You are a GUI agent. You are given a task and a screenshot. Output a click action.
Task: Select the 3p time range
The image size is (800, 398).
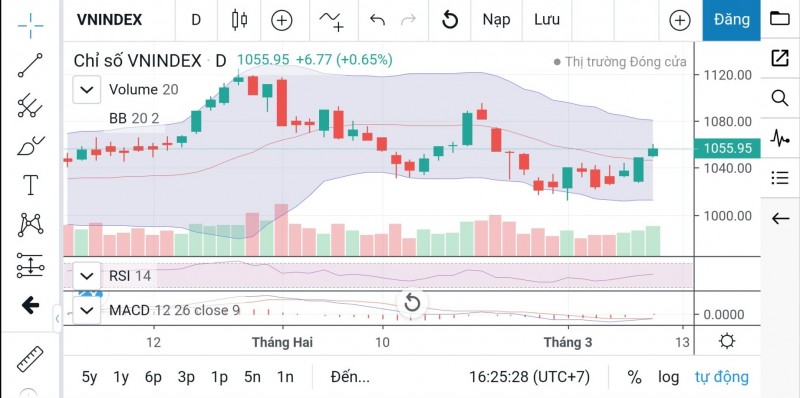186,378
